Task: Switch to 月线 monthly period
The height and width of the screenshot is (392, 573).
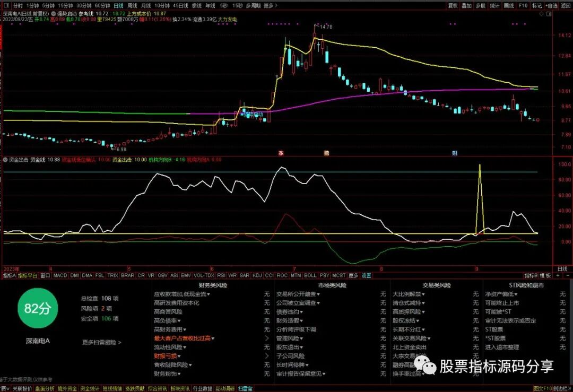Action: pos(146,5)
